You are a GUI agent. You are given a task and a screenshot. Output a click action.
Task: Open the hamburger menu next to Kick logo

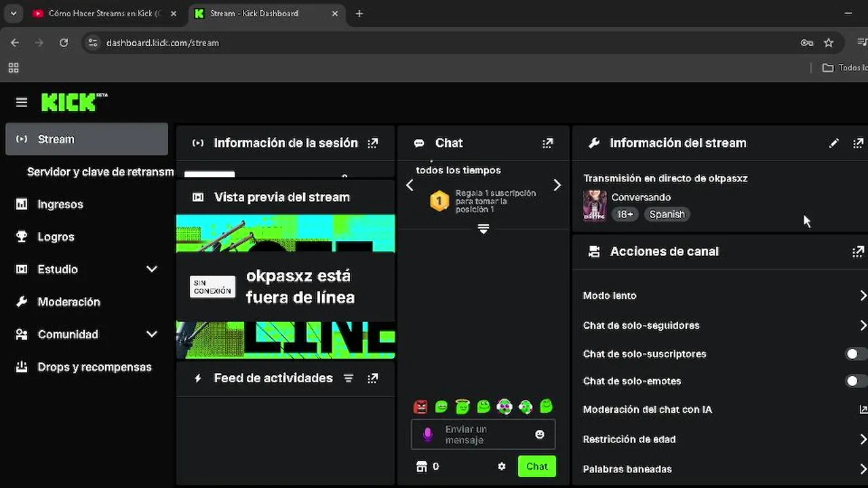pos(22,102)
